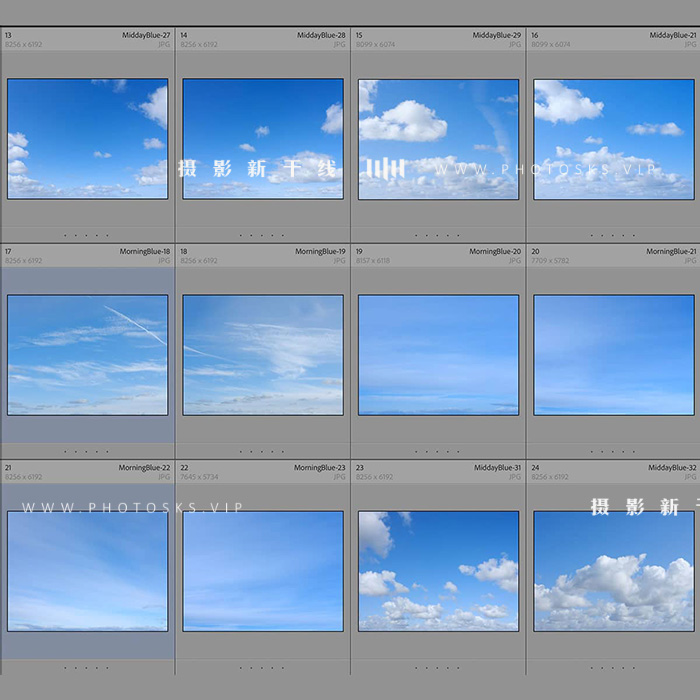Click the file name 'MorningBlue-19'

click(x=320, y=252)
